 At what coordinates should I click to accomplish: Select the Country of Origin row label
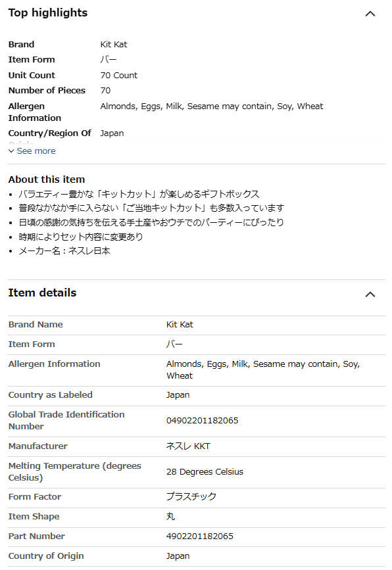tap(46, 556)
